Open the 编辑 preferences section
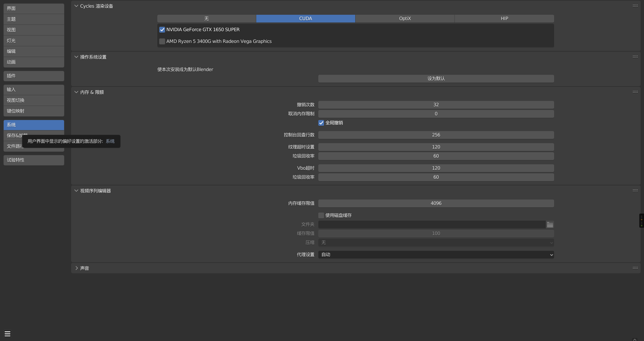 pos(34,51)
